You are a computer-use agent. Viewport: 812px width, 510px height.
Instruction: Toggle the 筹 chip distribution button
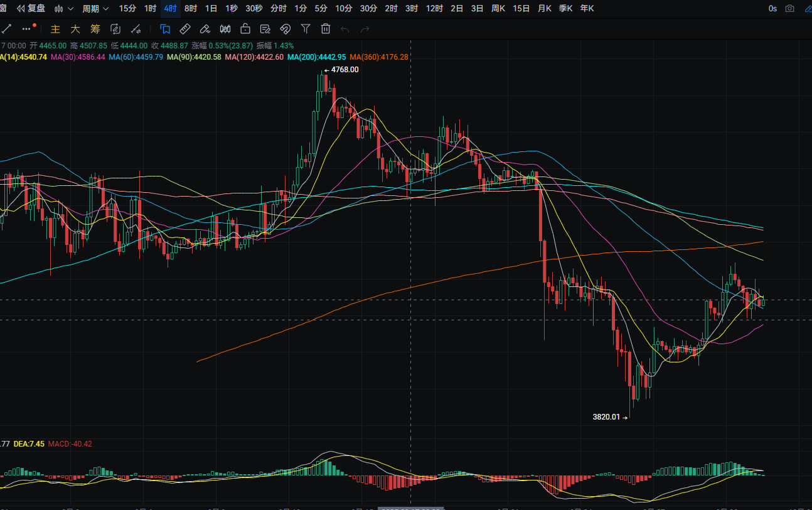95,28
